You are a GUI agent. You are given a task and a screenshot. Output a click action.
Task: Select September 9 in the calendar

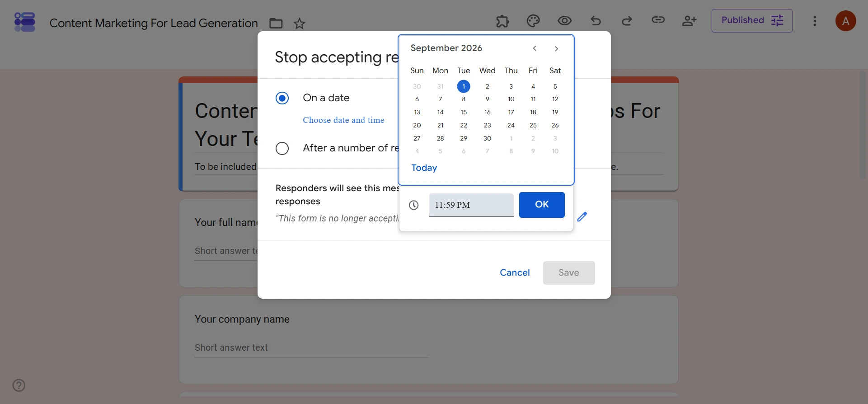coord(487,99)
